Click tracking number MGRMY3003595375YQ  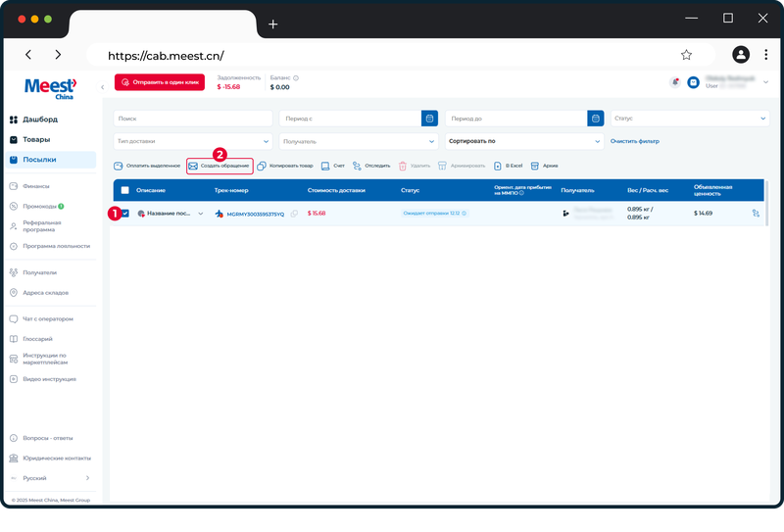point(256,214)
